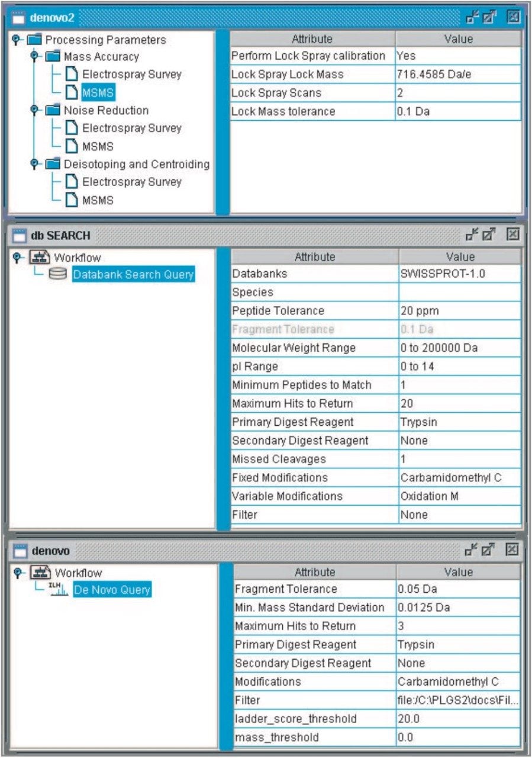This screenshot has width=532, height=758.
Task: Click ladder_score_threshold value 20.0
Action: pyautogui.click(x=459, y=719)
